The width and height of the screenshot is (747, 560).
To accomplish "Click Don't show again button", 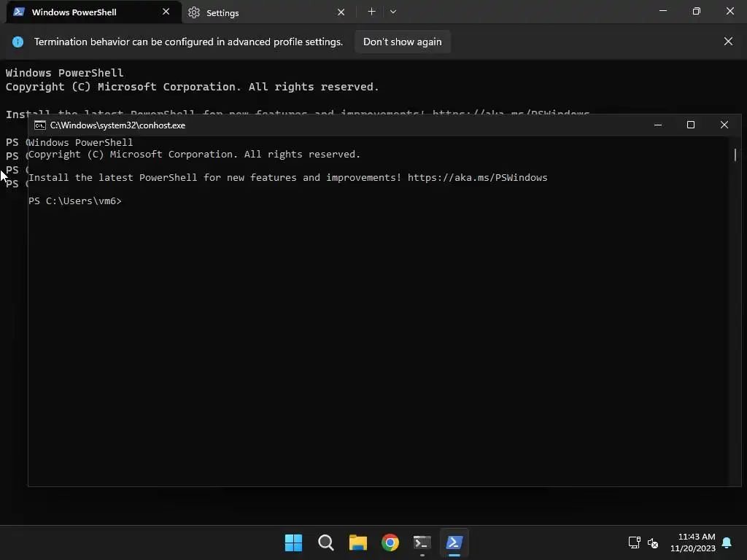I will point(403,42).
